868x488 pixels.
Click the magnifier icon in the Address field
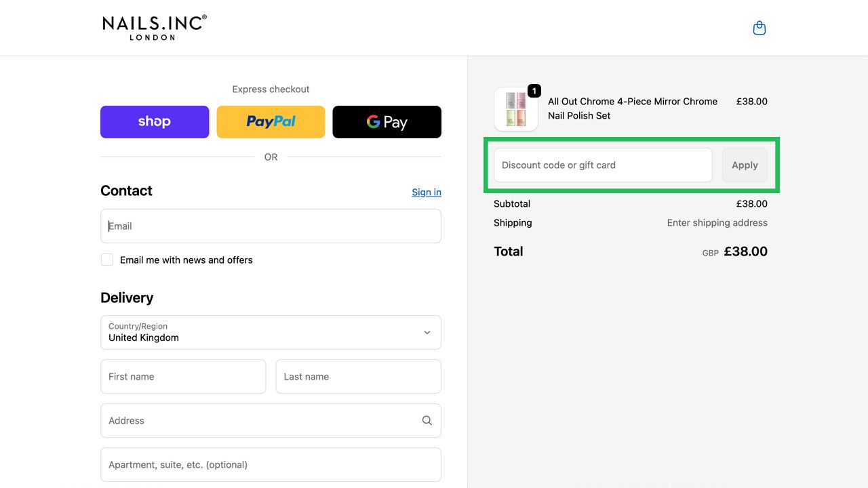click(x=427, y=420)
